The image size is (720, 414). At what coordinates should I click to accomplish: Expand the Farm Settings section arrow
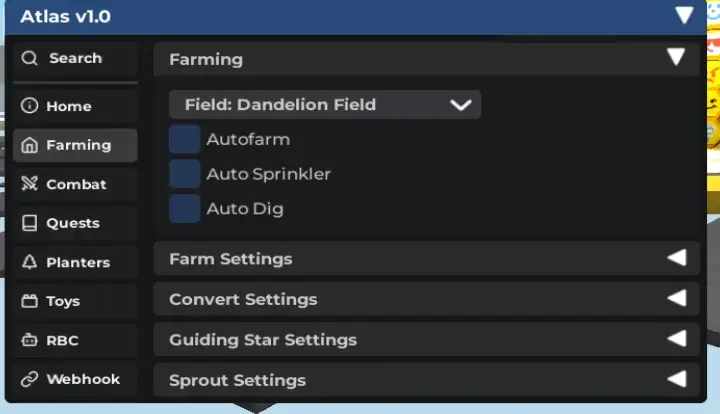677,258
